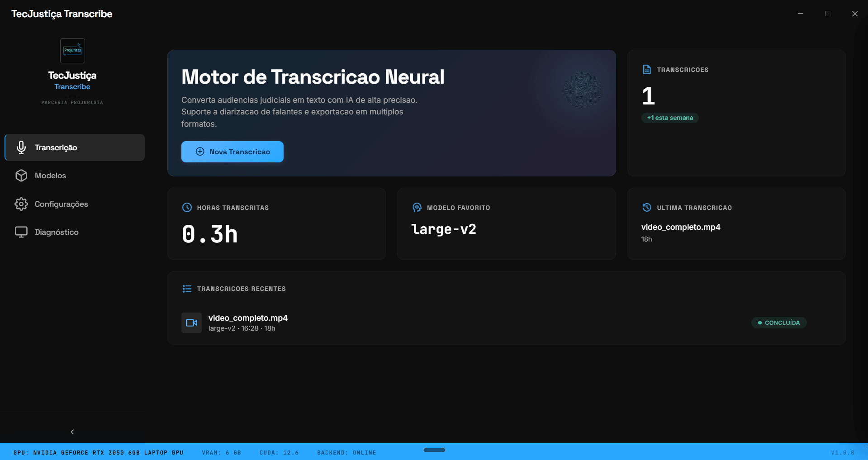Viewport: 868px width, 460px height.
Task: Minimize the TecJustiça Transcribe window
Action: pyautogui.click(x=801, y=14)
